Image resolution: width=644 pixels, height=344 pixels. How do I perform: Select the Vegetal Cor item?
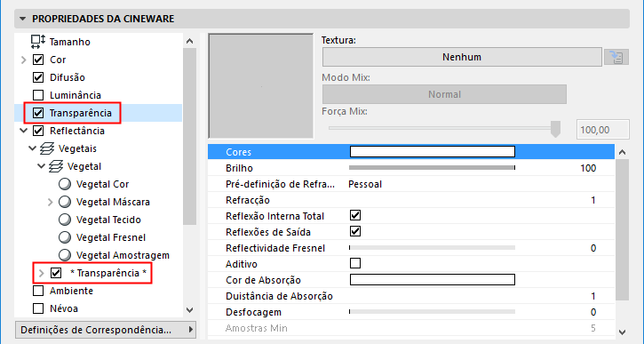[x=103, y=184]
